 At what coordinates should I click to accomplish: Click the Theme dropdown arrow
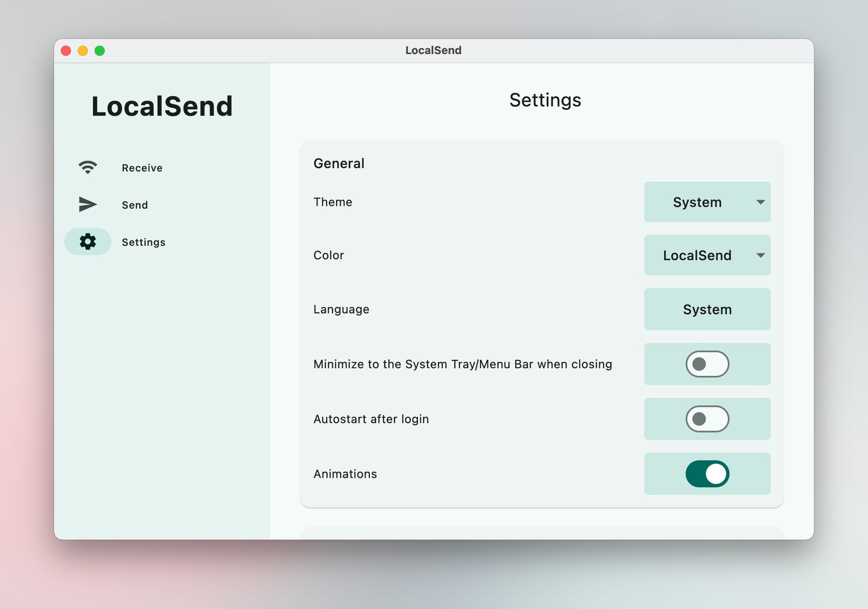(760, 202)
